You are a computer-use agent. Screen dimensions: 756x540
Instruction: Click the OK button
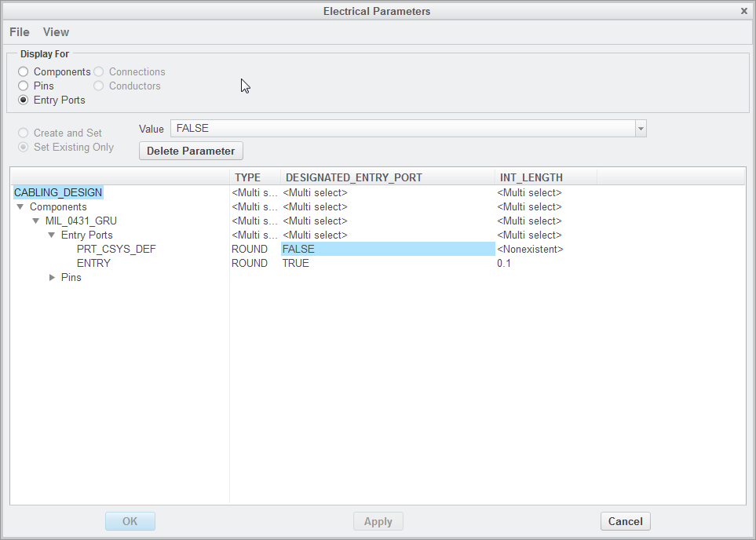130,521
